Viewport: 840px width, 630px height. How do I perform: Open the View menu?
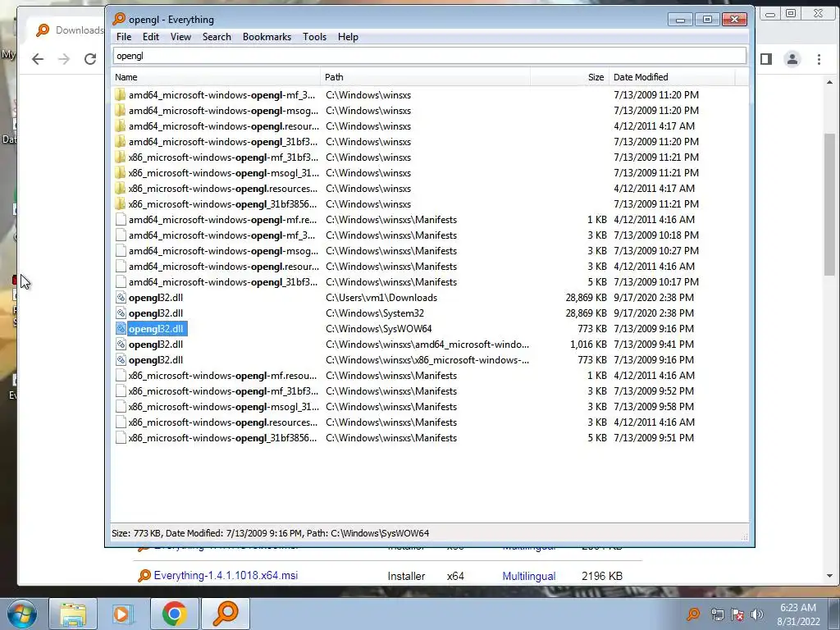(x=180, y=37)
